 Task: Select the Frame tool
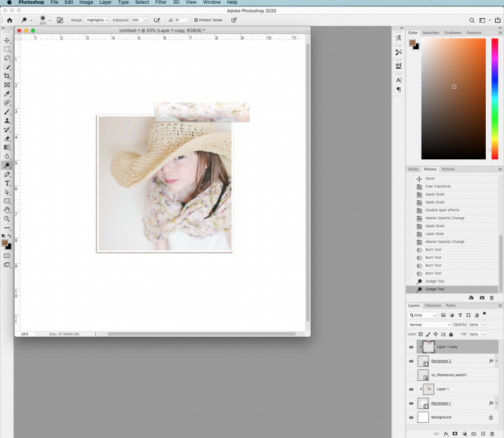(x=7, y=85)
